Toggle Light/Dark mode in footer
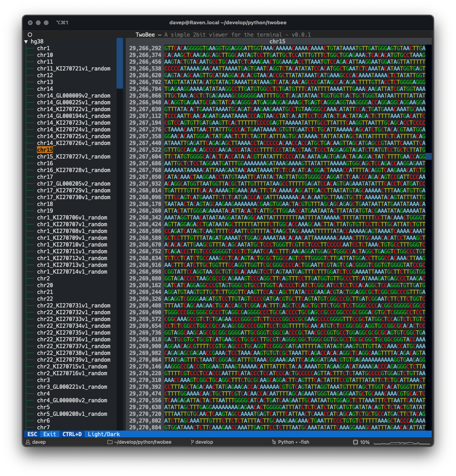This screenshot has width=456, height=476. pos(103,434)
